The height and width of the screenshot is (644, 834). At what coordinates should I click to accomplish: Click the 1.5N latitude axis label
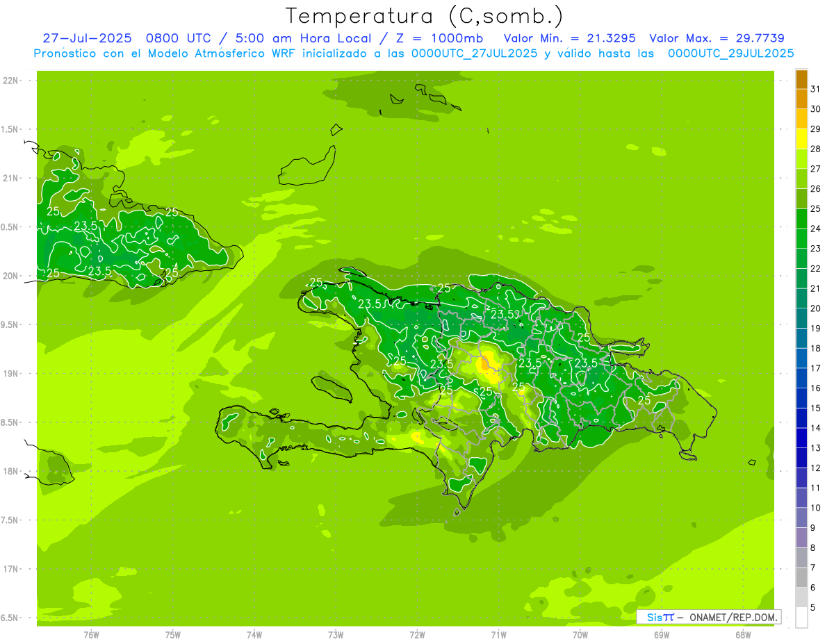point(10,129)
